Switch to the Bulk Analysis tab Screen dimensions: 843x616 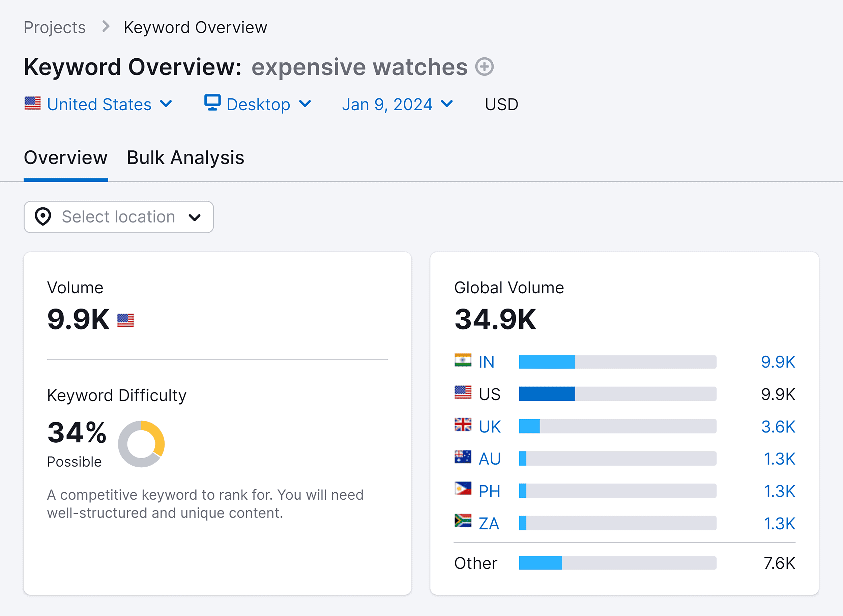click(184, 157)
